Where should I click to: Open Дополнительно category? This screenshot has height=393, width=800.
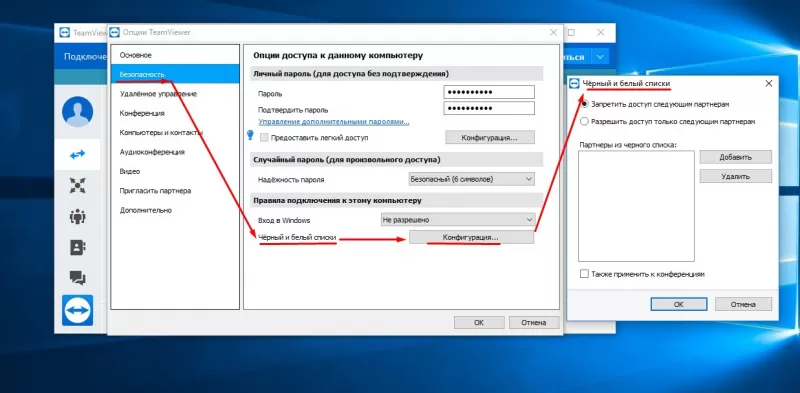click(x=175, y=210)
